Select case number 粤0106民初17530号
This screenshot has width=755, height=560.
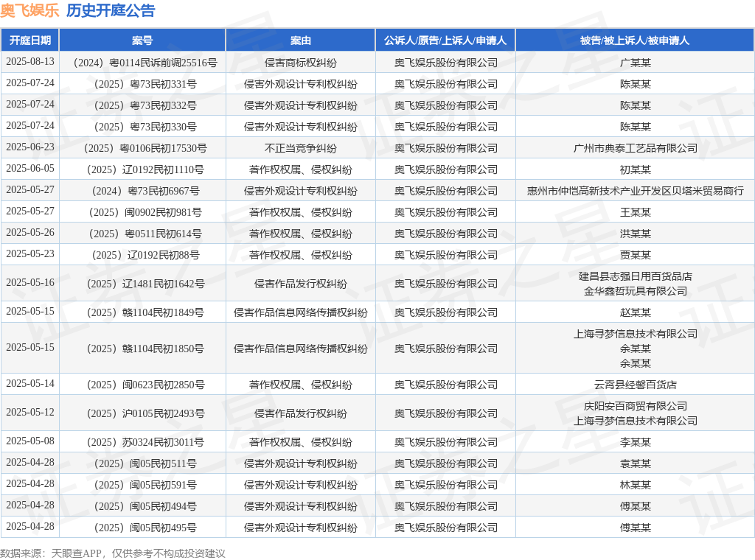[145, 148]
